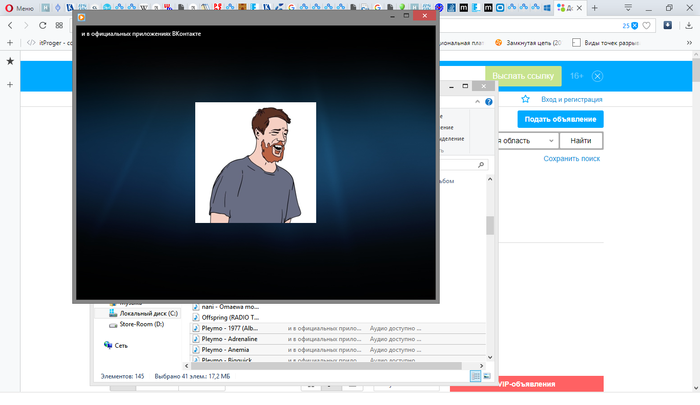Click 'Сохранить поиск' link

coord(571,159)
